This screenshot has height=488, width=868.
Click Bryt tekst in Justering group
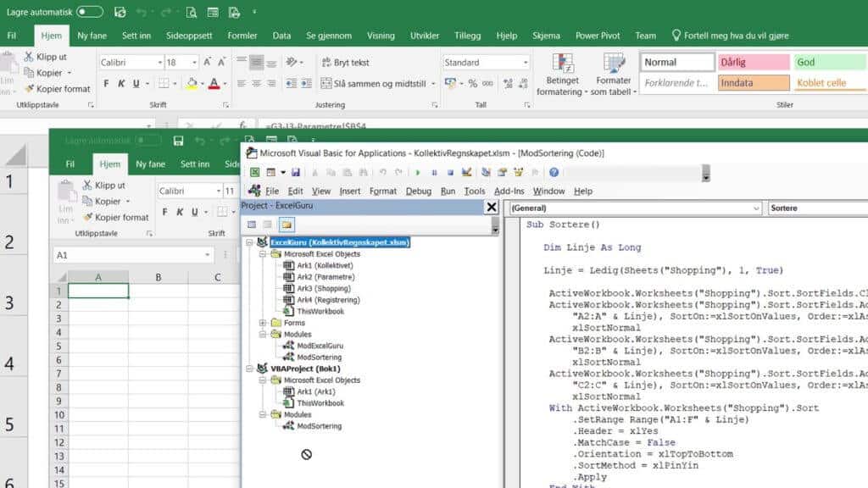pyautogui.click(x=346, y=63)
